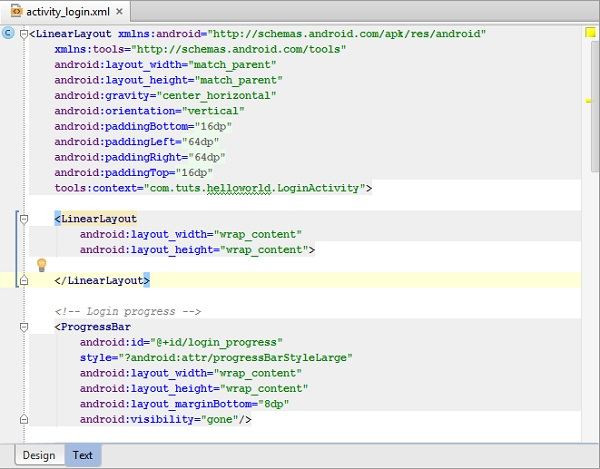
Task: Click the android:visibility="gone" attribute
Action: [x=165, y=420]
